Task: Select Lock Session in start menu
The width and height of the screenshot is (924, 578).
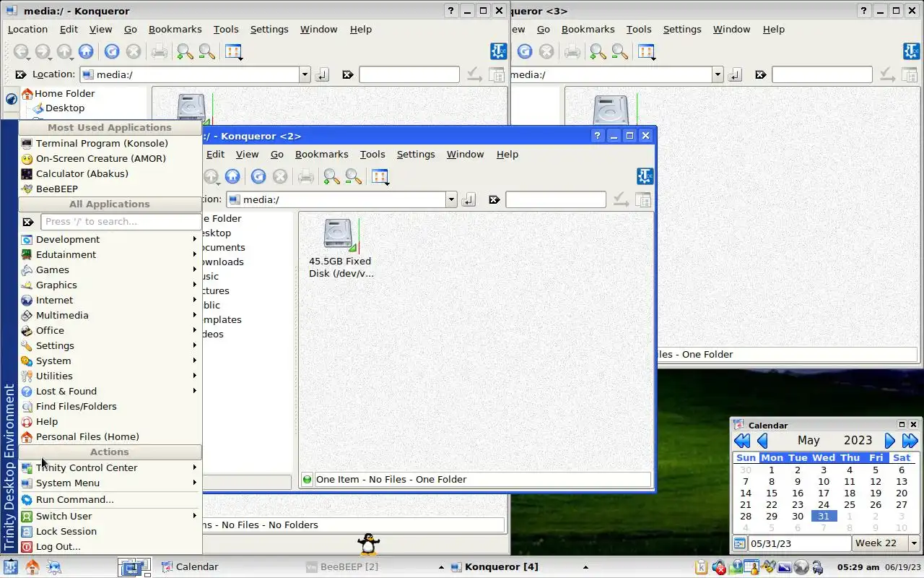Action: pos(110,531)
